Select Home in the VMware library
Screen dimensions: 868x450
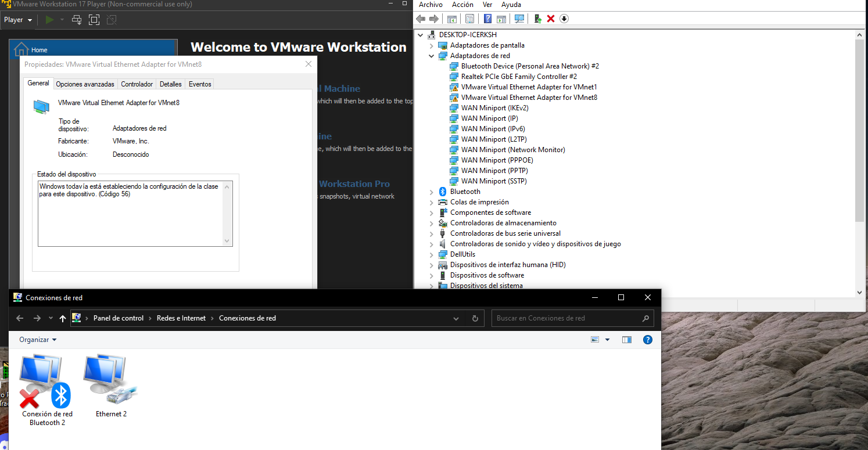point(93,49)
